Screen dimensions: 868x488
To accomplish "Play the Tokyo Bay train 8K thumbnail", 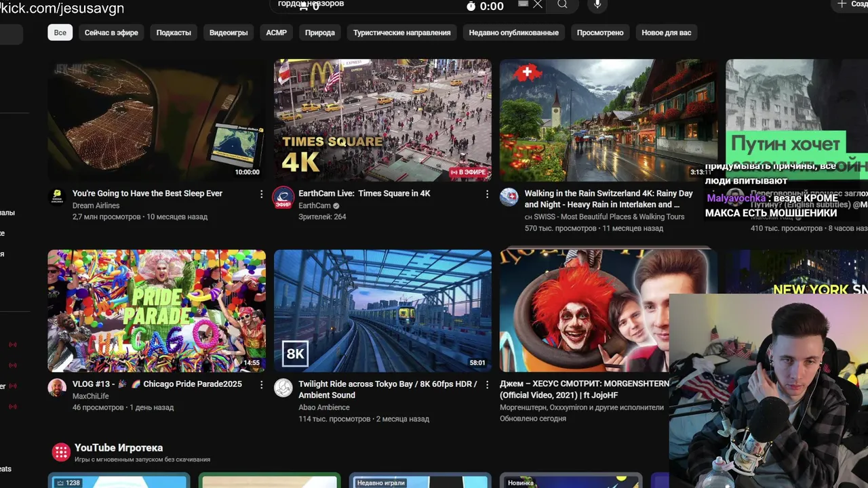I will pos(382,310).
